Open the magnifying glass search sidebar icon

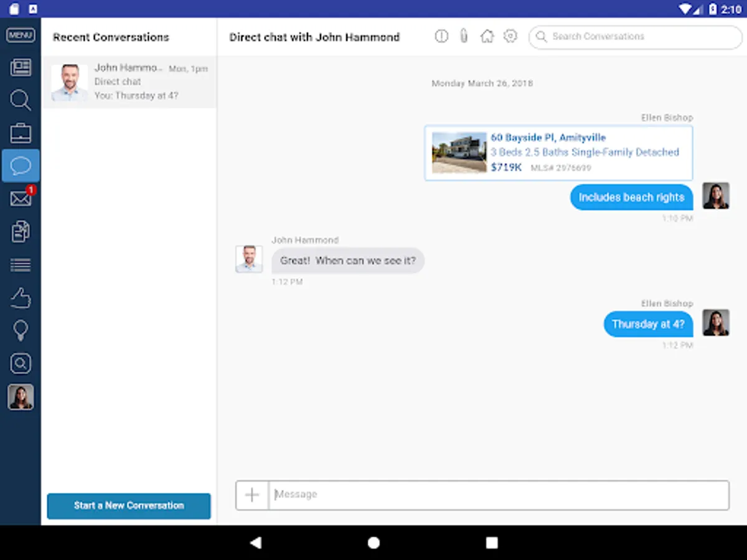[21, 100]
